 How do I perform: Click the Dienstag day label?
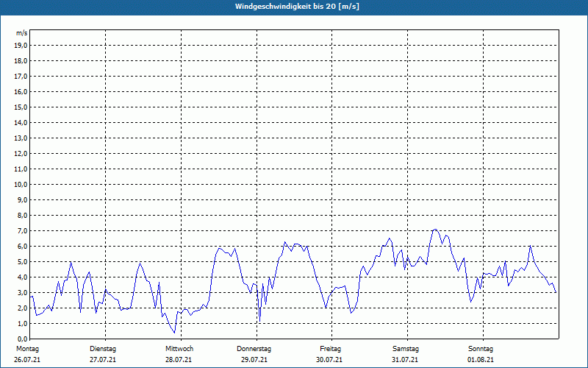pos(103,349)
